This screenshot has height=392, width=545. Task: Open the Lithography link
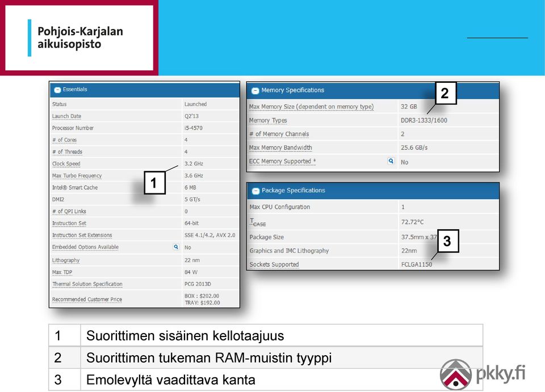[66, 260]
